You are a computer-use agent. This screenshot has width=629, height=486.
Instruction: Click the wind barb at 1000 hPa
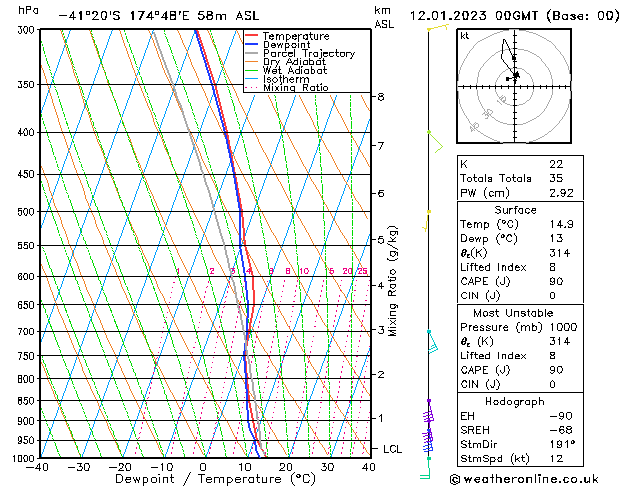tap(426, 468)
